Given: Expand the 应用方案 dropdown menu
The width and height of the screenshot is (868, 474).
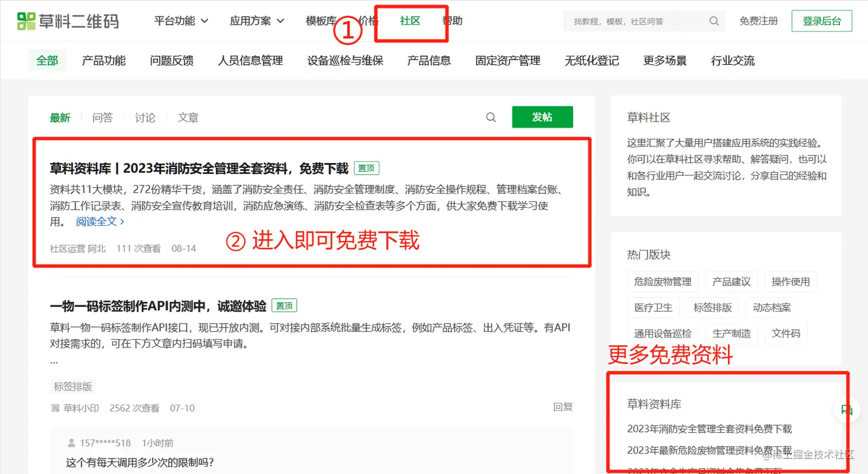Looking at the screenshot, I should (x=257, y=21).
